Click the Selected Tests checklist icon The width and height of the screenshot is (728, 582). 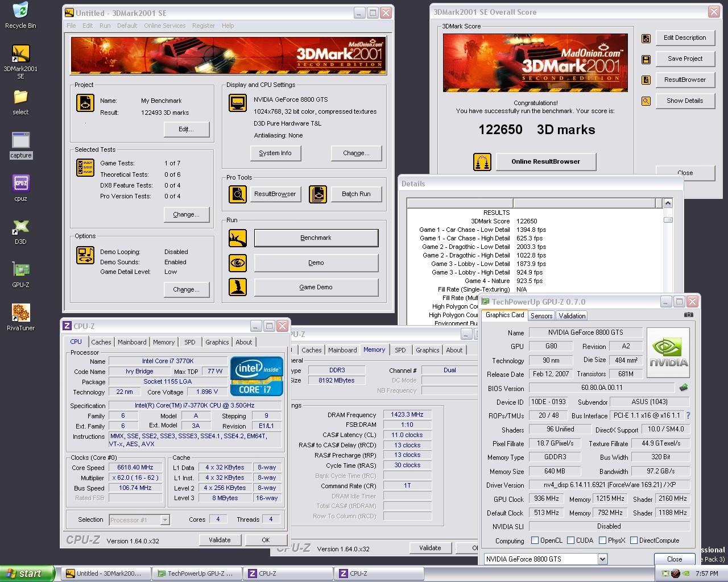pyautogui.click(x=85, y=168)
